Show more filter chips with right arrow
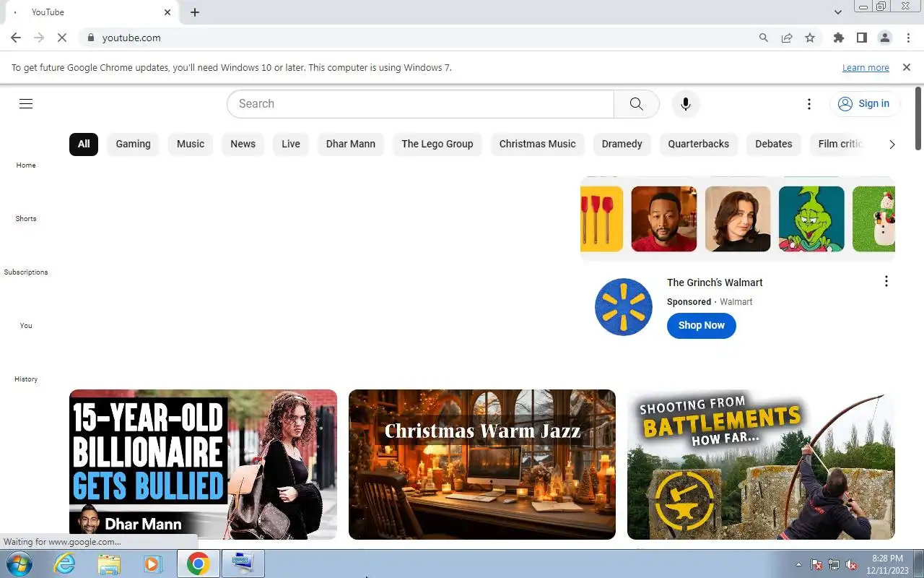The image size is (924, 578). pyautogui.click(x=892, y=144)
